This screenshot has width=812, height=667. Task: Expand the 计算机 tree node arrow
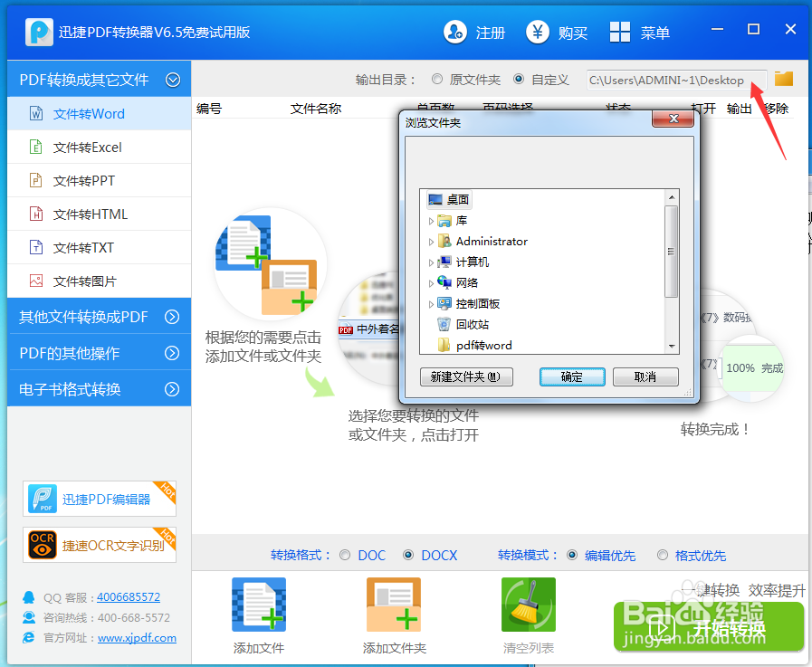(x=430, y=262)
